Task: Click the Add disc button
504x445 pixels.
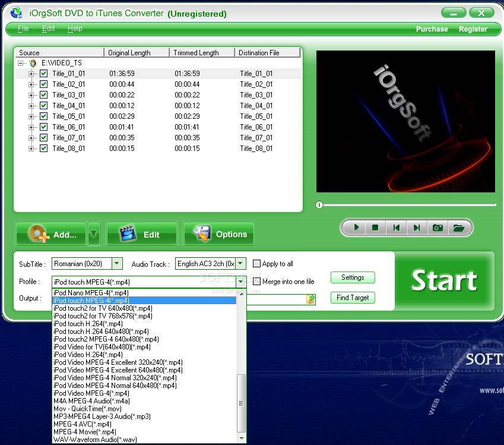Action: [x=51, y=233]
